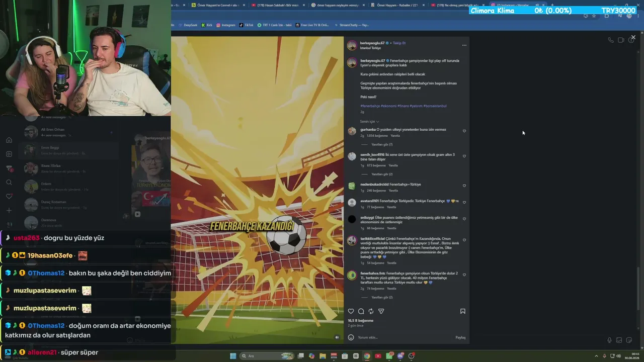
Task: Share the post with paper plane icon
Action: point(381,311)
